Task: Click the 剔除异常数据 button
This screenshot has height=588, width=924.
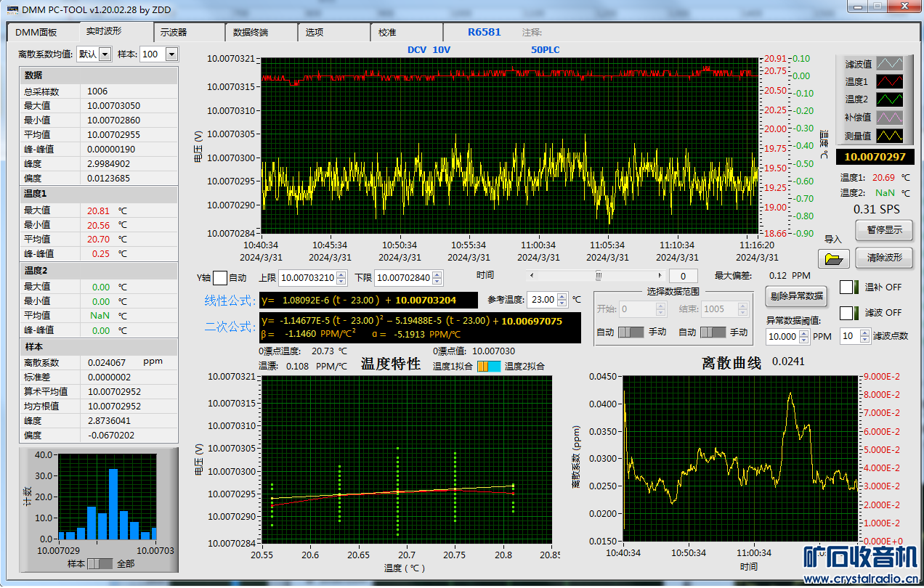Action: click(795, 295)
